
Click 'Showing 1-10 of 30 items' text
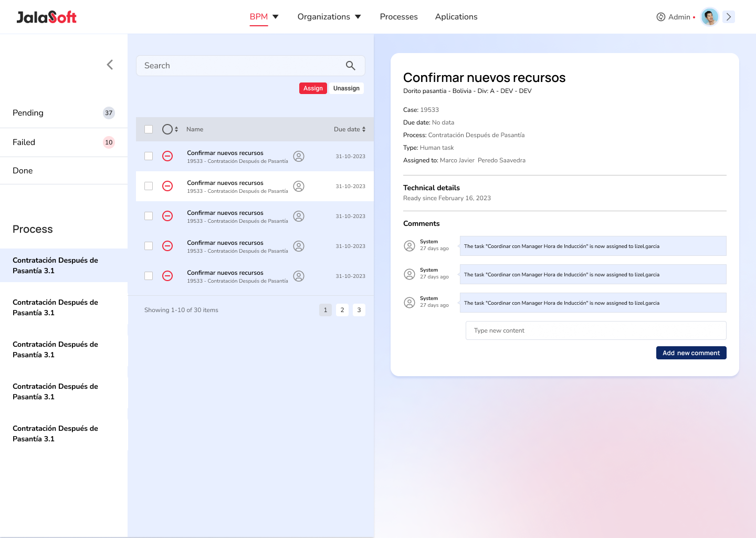tap(181, 310)
